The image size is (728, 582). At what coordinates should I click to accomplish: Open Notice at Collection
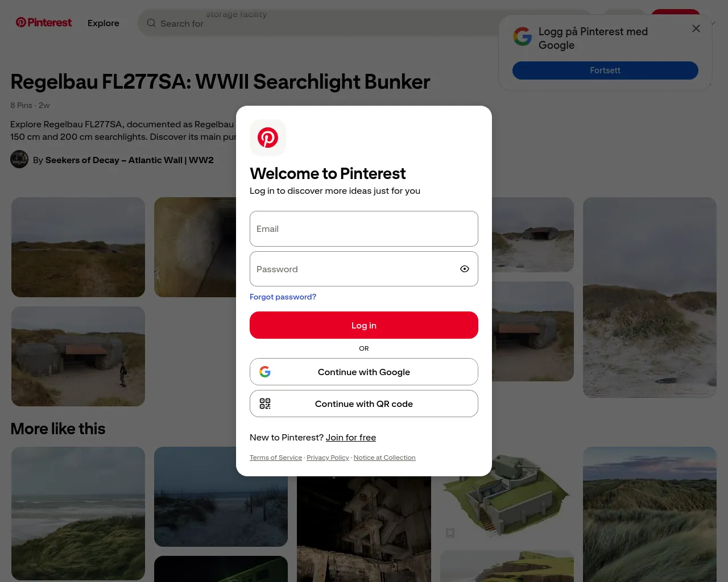(x=384, y=458)
